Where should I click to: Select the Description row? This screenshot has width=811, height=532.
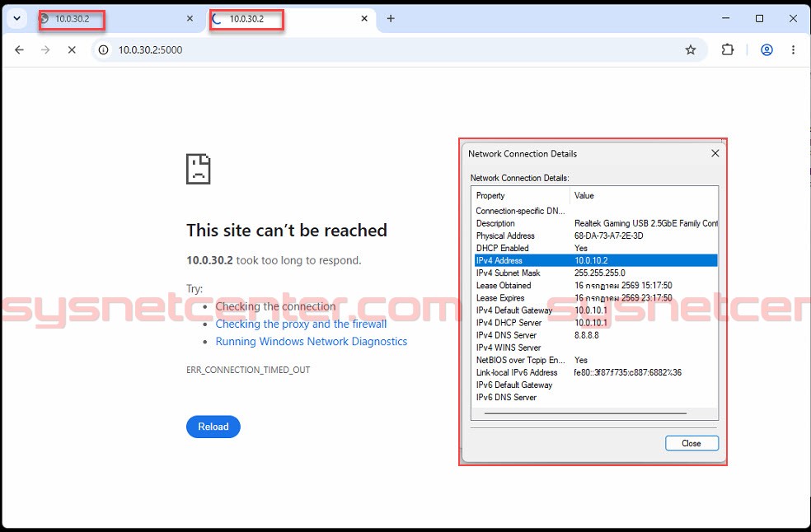click(596, 223)
